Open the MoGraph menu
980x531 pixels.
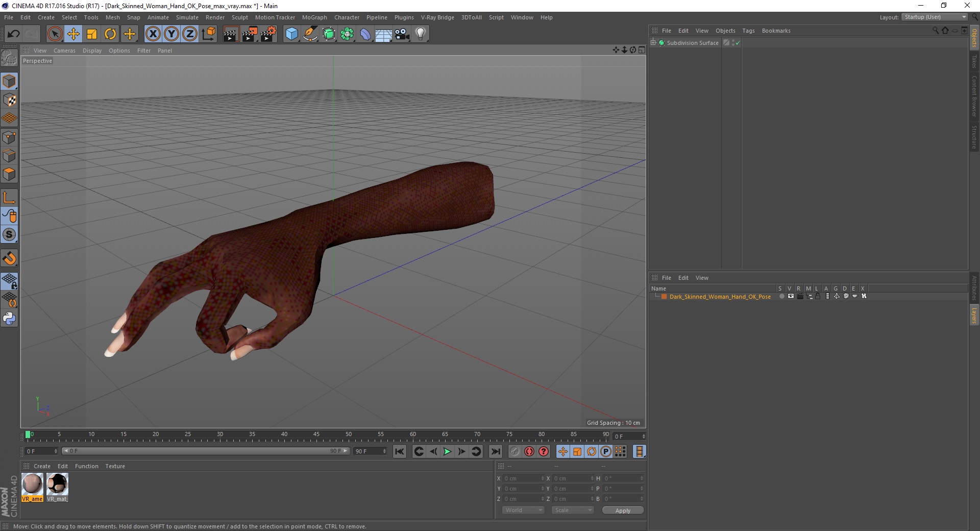(314, 17)
